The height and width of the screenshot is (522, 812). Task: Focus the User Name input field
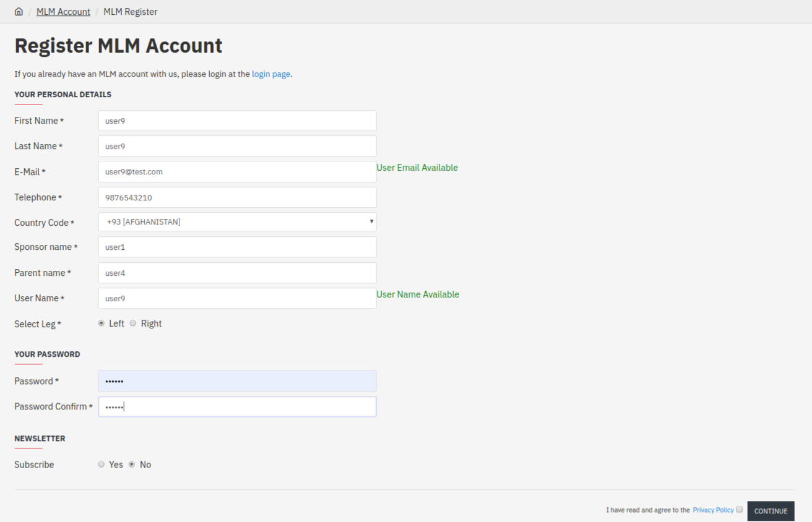pos(237,298)
